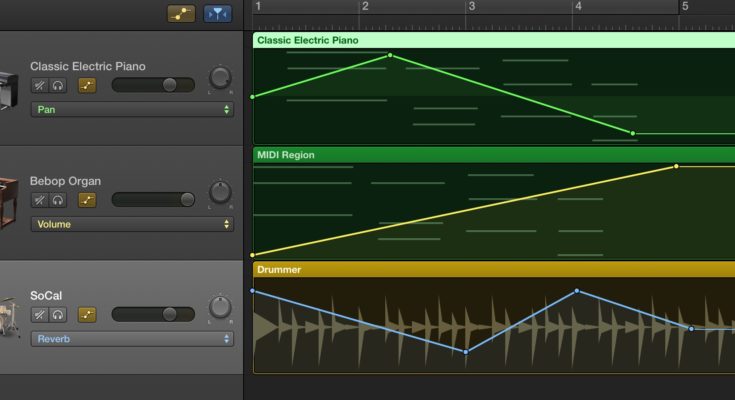
Task: Click the blue Catch Playhead button
Action: (216, 13)
